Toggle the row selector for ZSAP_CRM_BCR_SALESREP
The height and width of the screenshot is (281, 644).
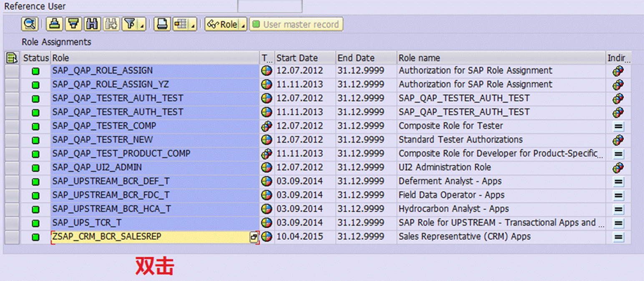[x=12, y=237]
